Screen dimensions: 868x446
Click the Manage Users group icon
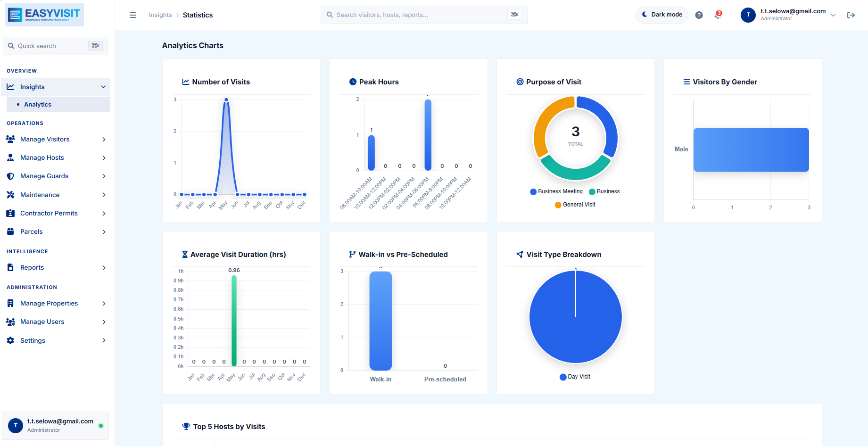tap(10, 322)
